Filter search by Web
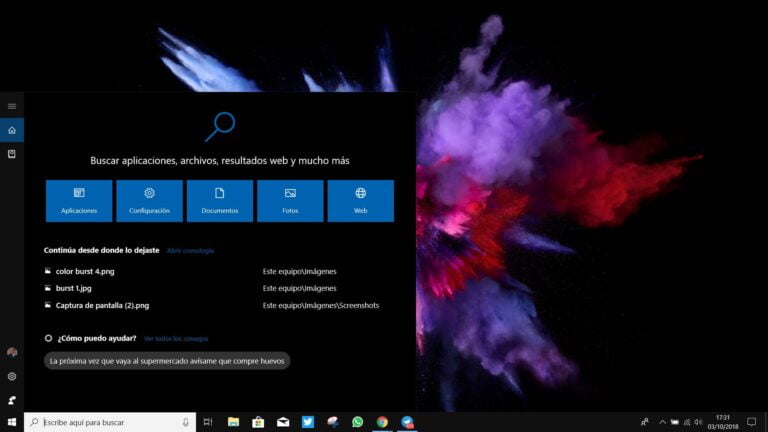 tap(360, 201)
